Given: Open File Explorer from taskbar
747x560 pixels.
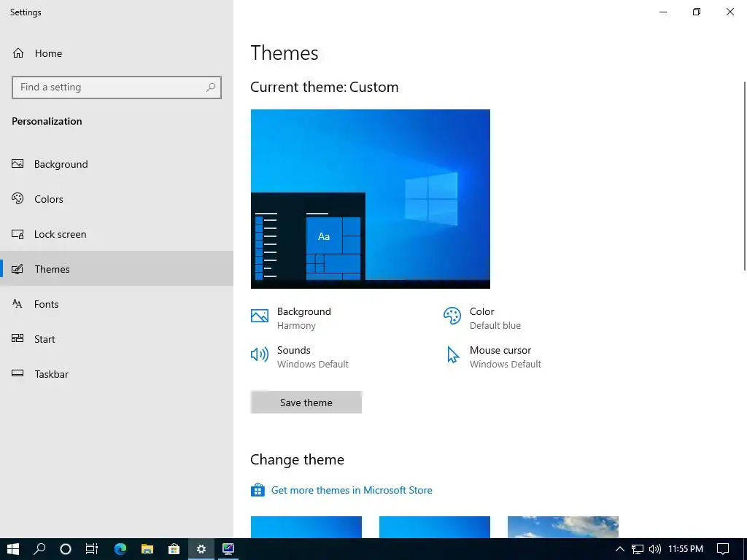Looking at the screenshot, I should click(x=147, y=549).
